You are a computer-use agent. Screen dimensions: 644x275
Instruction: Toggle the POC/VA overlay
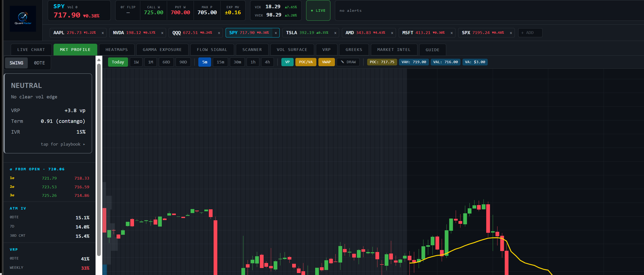(x=306, y=62)
